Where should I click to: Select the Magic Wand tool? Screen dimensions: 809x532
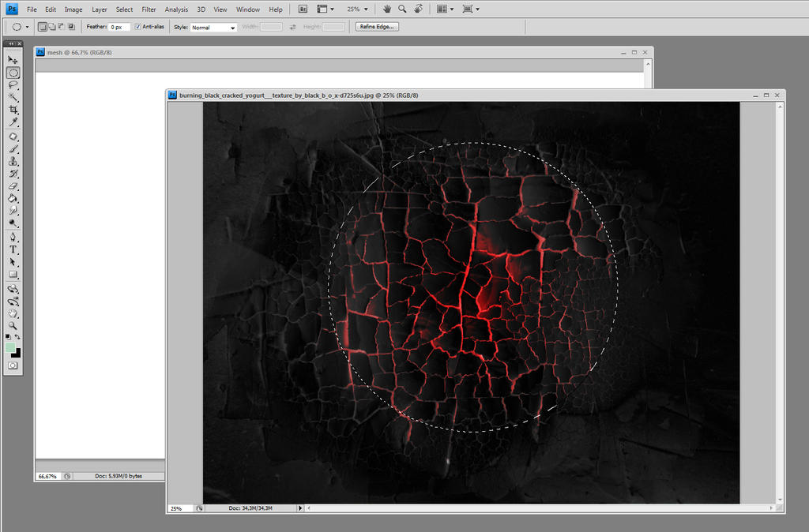pos(13,97)
